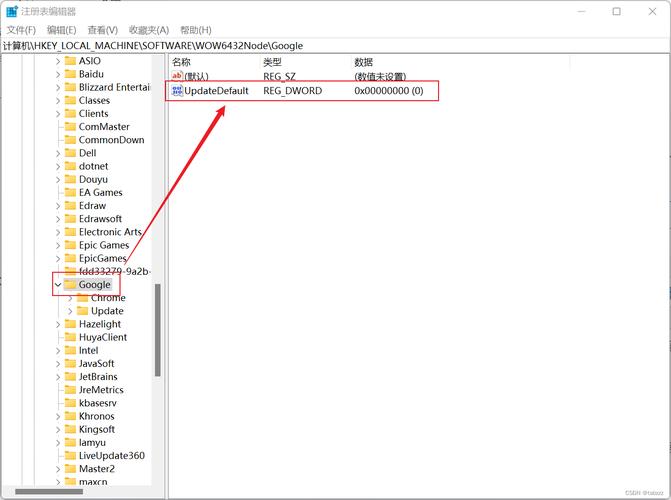Select the Kingsoft key in tree
Viewport: 671px width, 500px height.
[x=97, y=429]
